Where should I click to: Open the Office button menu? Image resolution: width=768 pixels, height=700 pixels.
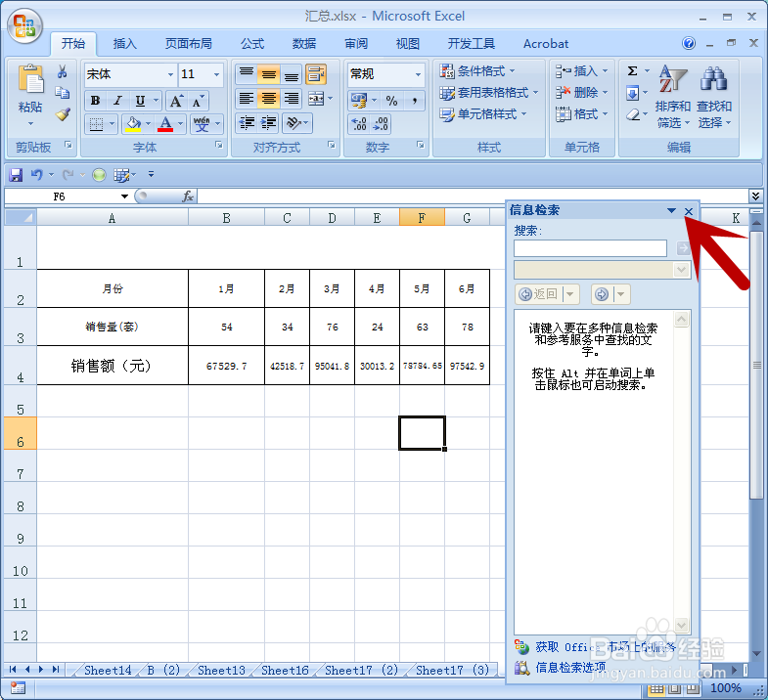(x=25, y=26)
